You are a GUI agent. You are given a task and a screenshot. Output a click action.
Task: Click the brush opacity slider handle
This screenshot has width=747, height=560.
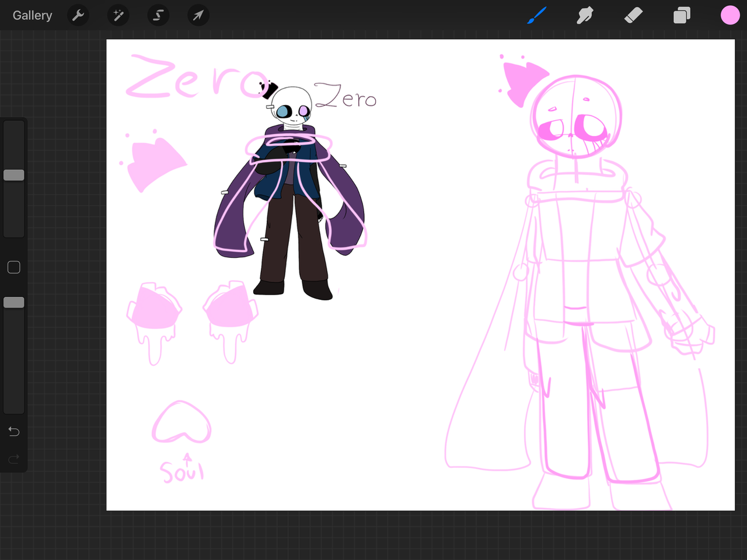coord(14,302)
